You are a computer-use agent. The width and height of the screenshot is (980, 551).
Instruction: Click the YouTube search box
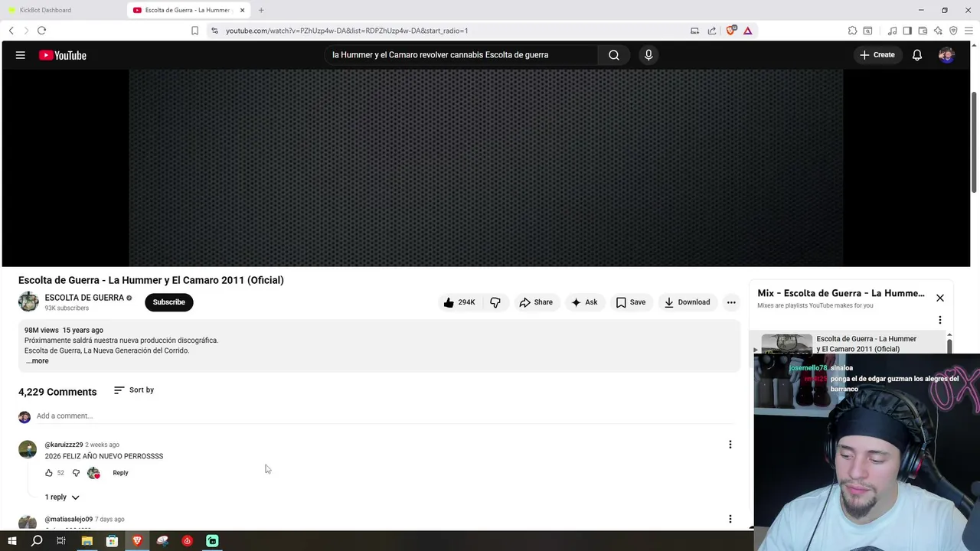click(462, 55)
